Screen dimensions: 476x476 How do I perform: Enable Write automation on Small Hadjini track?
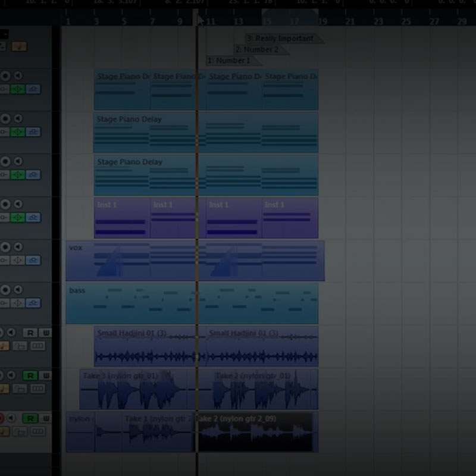pos(46,333)
